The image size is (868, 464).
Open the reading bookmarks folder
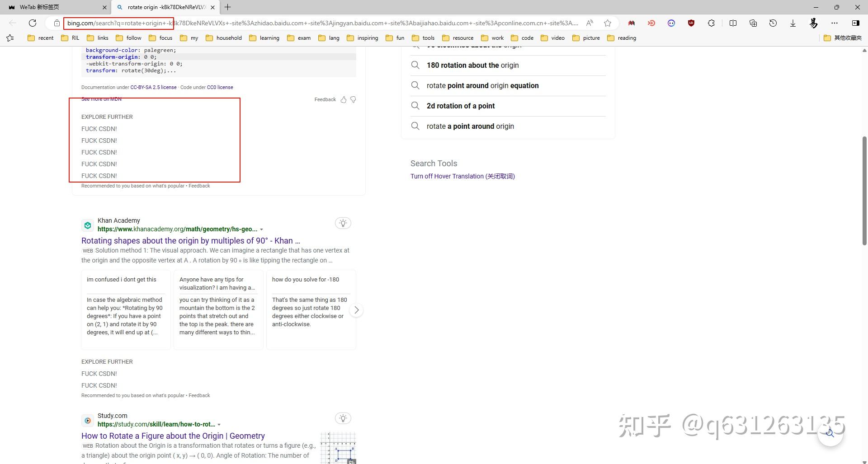click(x=622, y=38)
